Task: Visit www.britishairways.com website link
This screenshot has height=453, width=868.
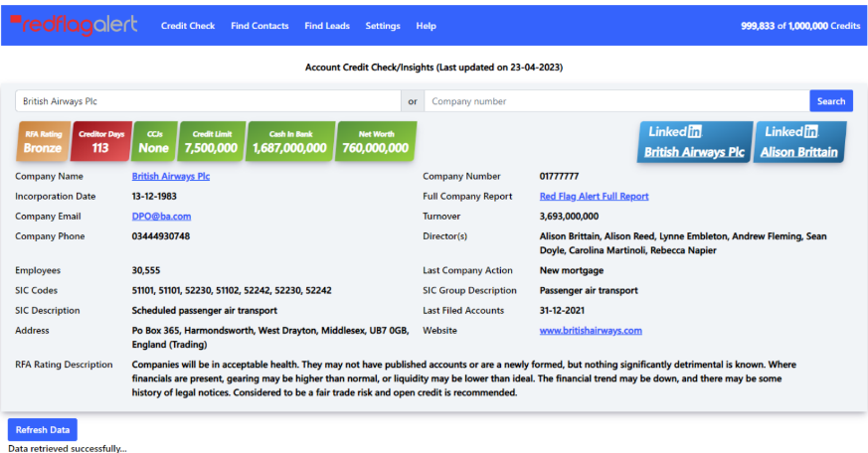Action: point(591,330)
